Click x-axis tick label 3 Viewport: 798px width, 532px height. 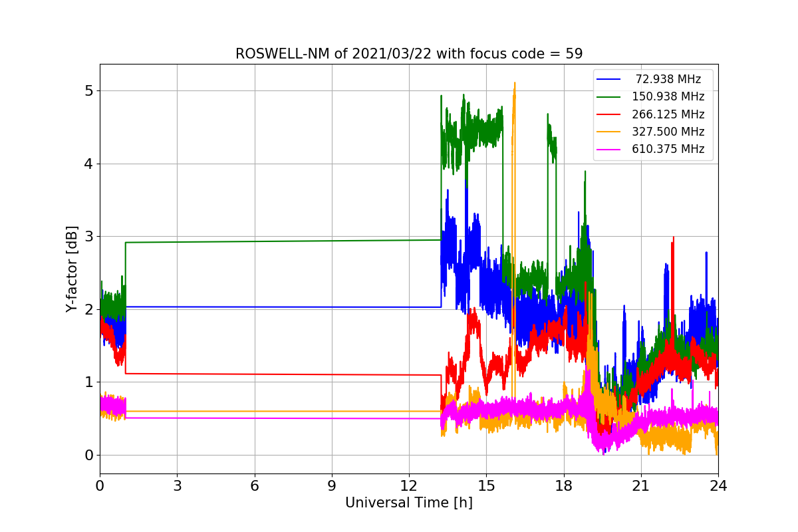[177, 485]
